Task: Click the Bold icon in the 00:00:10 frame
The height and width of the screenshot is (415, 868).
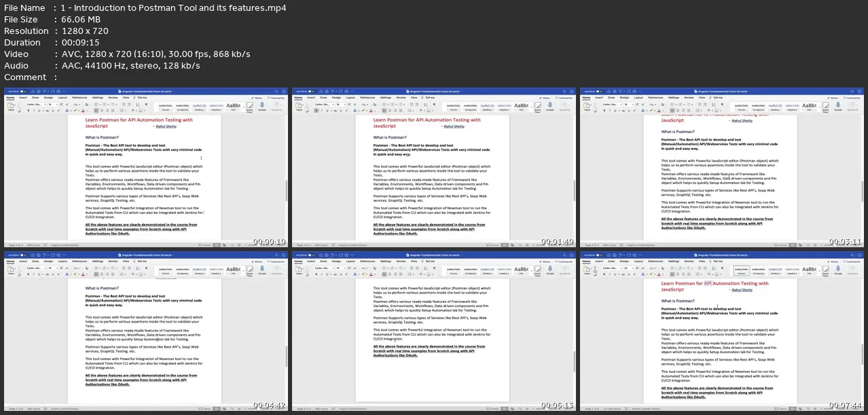Action: (x=28, y=111)
